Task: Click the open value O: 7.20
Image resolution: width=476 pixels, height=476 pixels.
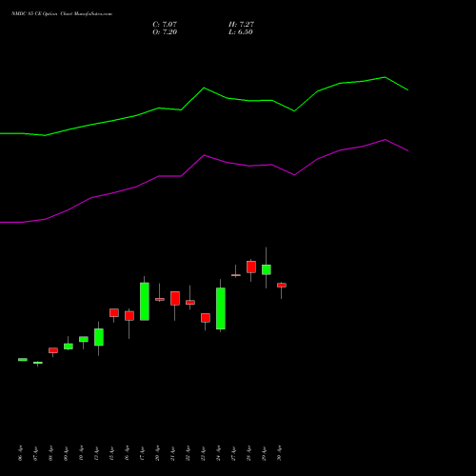Action: point(165,31)
